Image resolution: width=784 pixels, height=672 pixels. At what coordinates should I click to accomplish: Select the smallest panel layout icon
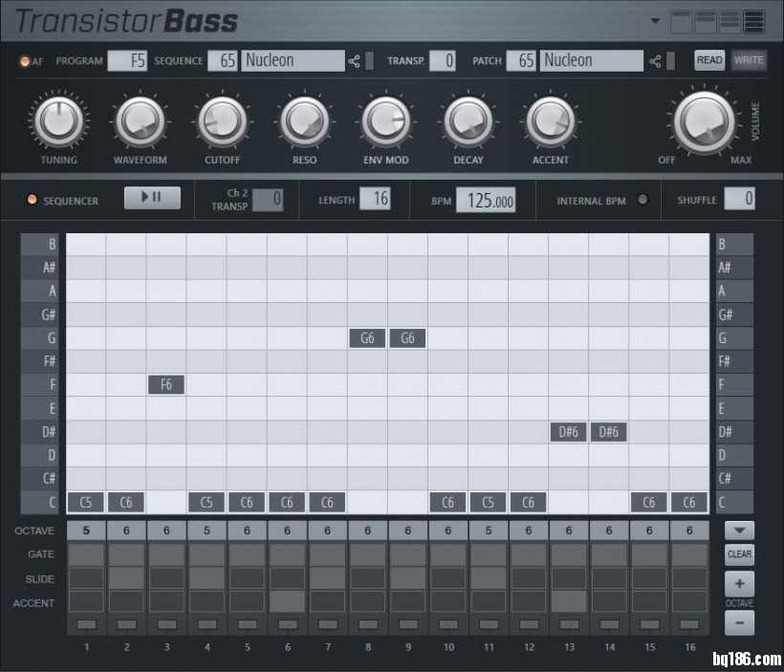point(682,21)
